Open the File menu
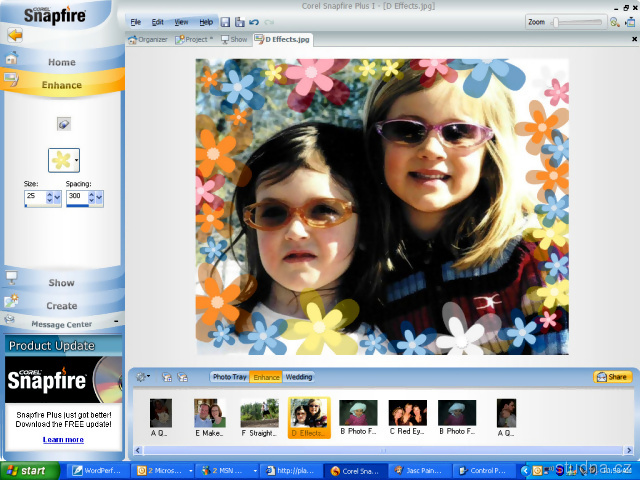Image resolution: width=640 pixels, height=480 pixels. [135, 21]
